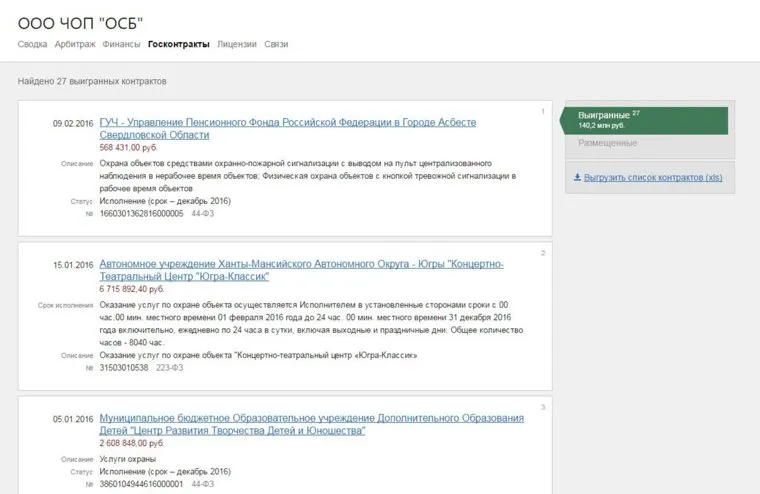Show the Размещенные contracts list
The image size is (760, 494).
click(607, 143)
